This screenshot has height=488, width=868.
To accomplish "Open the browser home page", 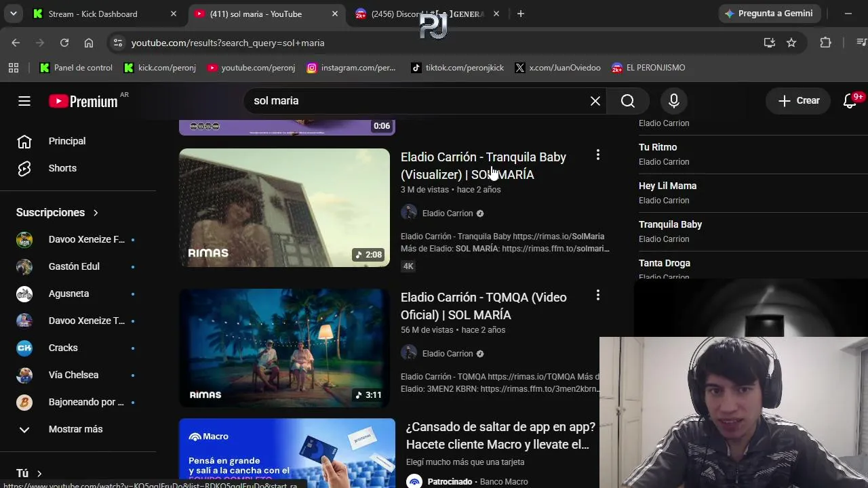I will [x=89, y=43].
